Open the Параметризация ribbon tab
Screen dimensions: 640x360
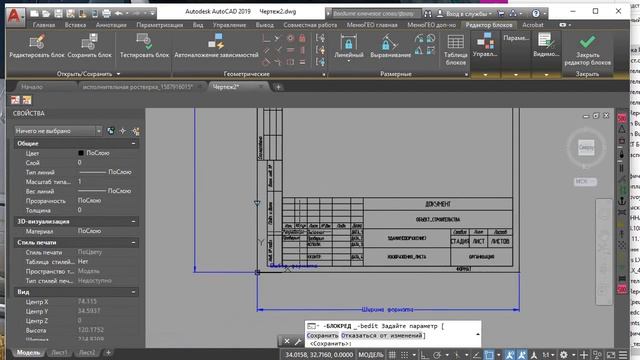[x=160, y=25]
